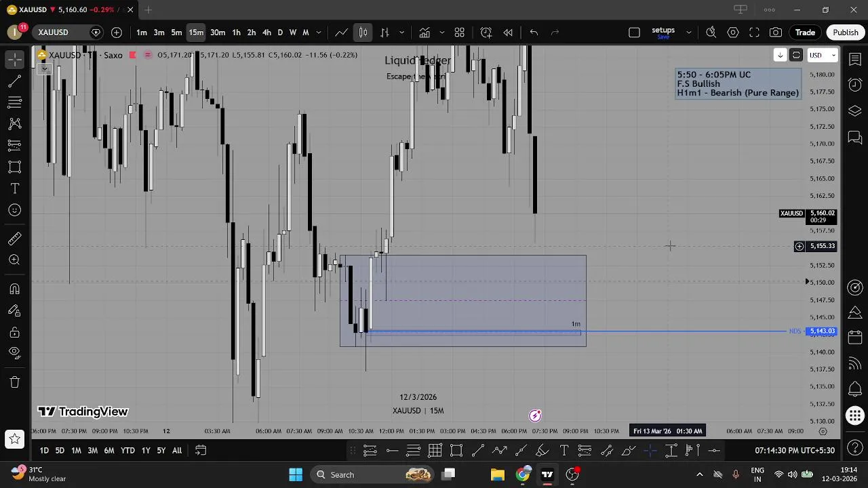Remove drawings using the trash icon
Image resolution: width=868 pixels, height=488 pixels.
(14, 382)
